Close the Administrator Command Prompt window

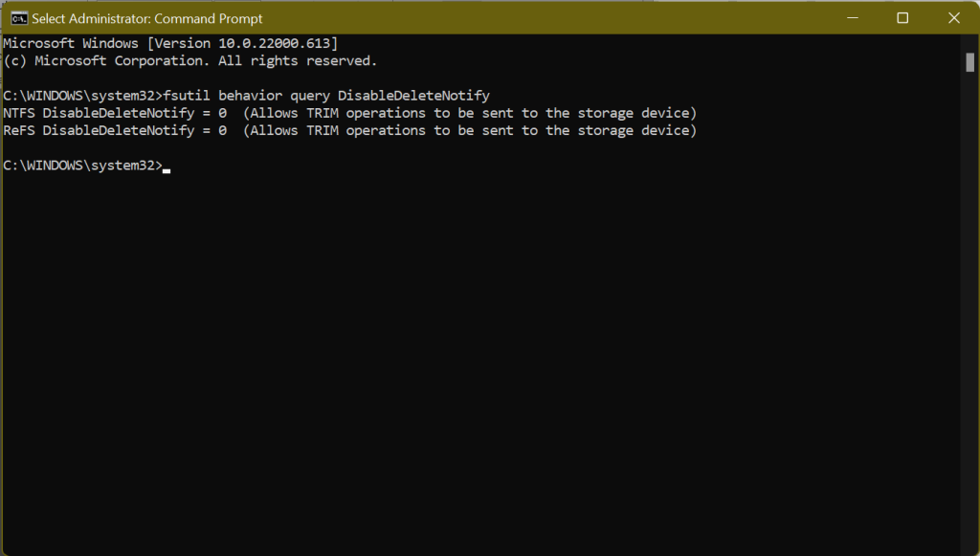[x=953, y=18]
